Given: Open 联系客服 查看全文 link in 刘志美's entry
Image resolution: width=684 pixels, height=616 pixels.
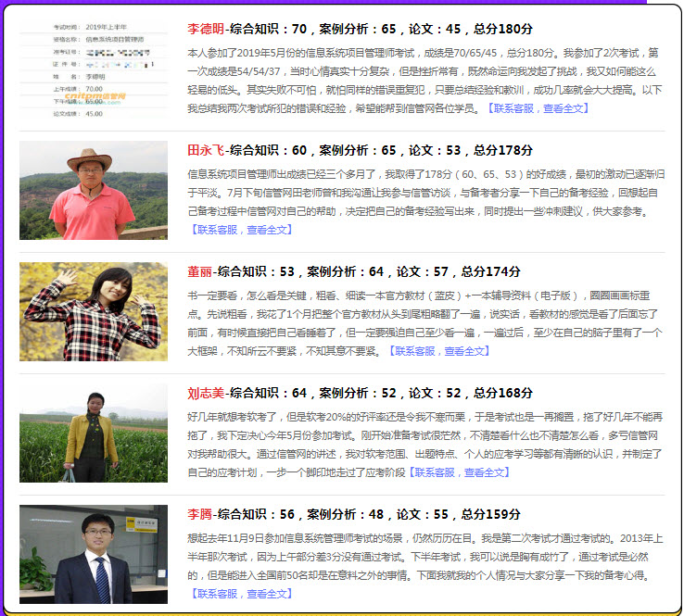Looking at the screenshot, I should [x=460, y=472].
